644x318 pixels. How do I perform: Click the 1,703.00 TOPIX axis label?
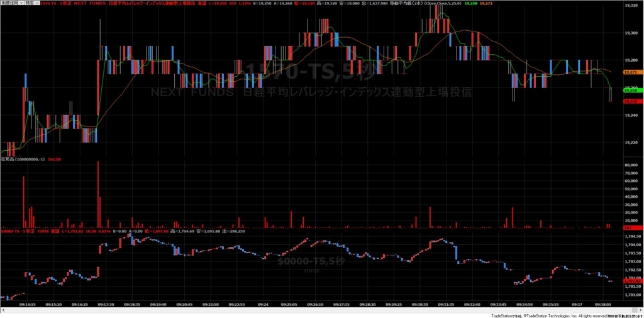pos(631,261)
